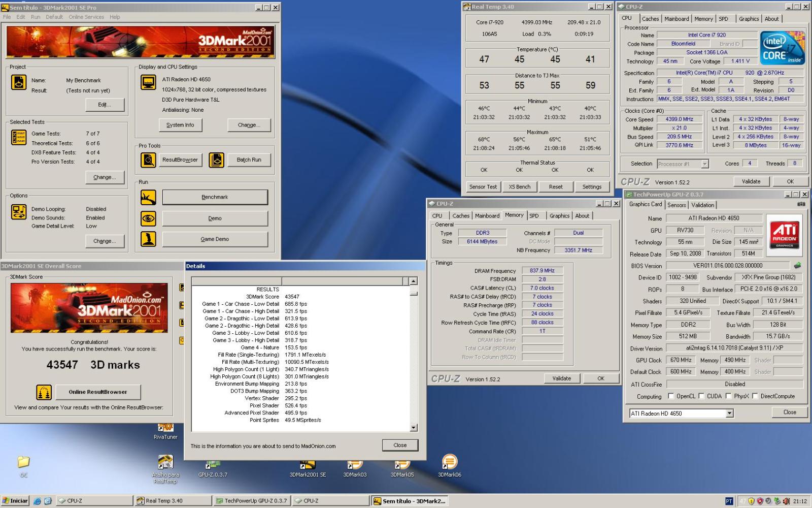
Task: Switch to Real Temp 3.40 taskbar item
Action: (x=173, y=501)
